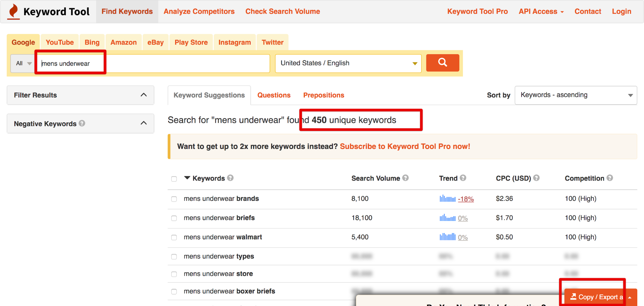This screenshot has width=644, height=306.
Task: Click the mens underwear briefs trend chart
Action: tap(447, 218)
